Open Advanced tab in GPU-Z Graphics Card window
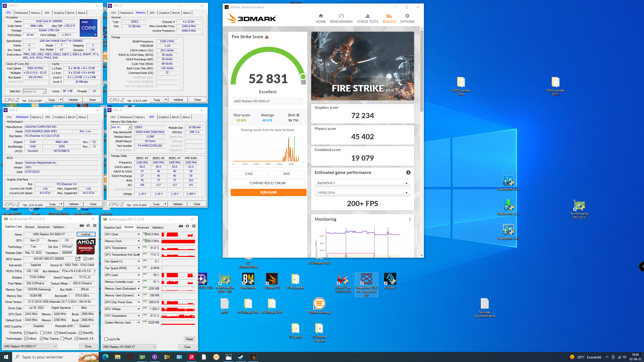The image size is (644, 362). click(x=44, y=227)
